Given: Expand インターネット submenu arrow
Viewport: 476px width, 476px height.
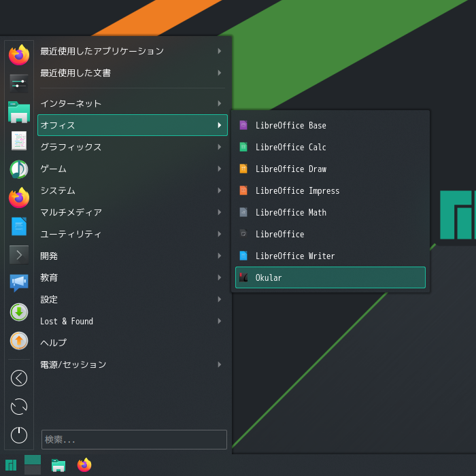Looking at the screenshot, I should point(219,103).
